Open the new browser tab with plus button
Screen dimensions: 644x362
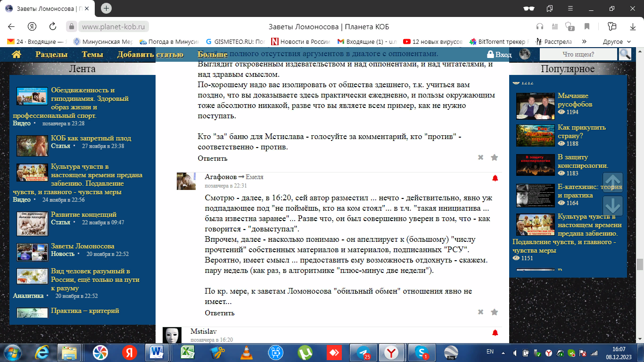click(107, 8)
